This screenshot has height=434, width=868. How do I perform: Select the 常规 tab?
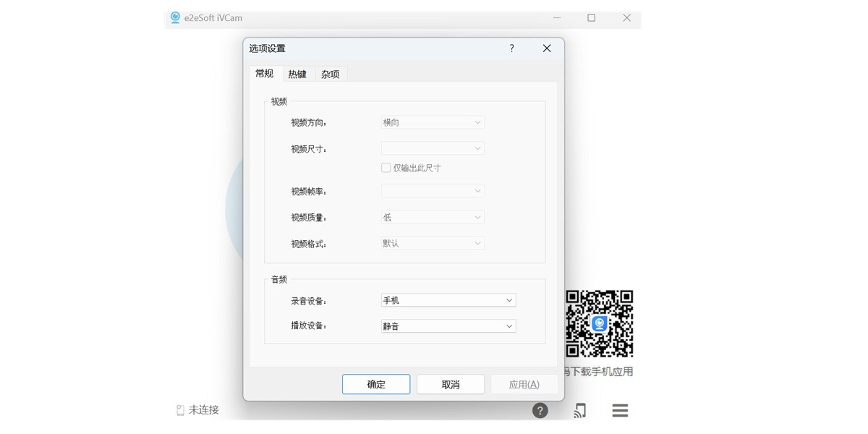264,73
